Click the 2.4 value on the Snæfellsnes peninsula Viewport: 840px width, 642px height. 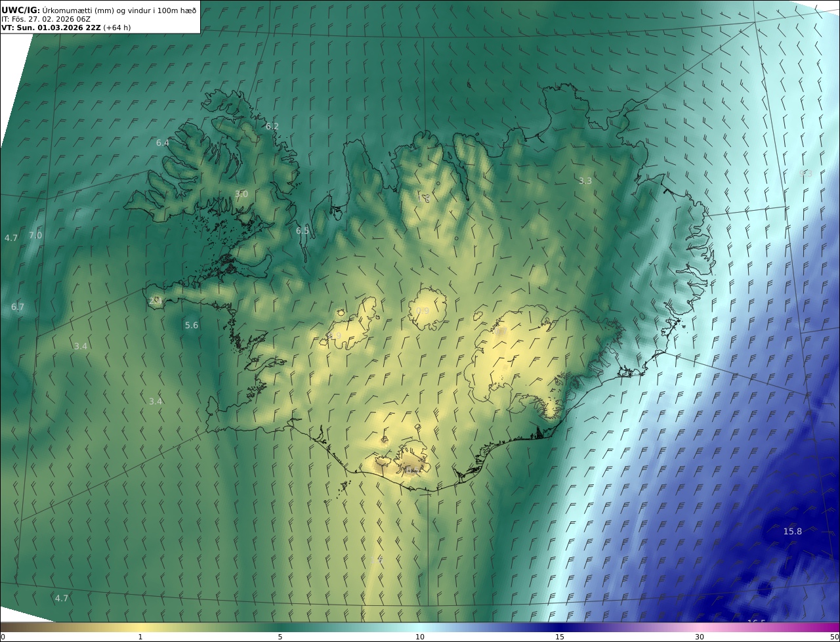(x=156, y=301)
